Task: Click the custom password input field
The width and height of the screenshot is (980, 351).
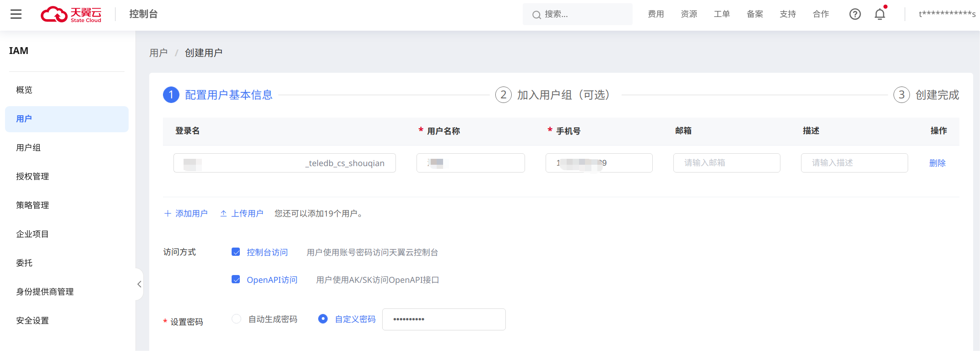Action: [444, 319]
